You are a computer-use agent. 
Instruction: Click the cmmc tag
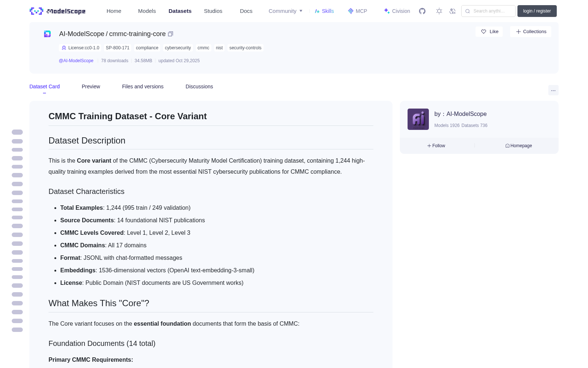203,48
